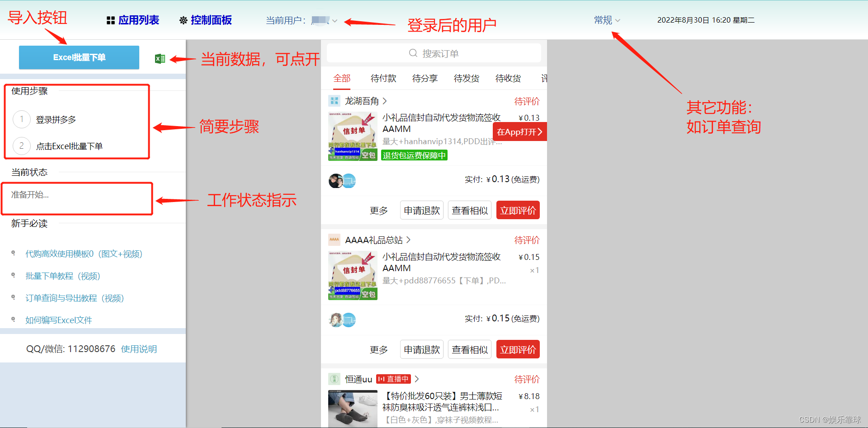
Task: Click the 应用列表 grid icon
Action: [x=110, y=20]
